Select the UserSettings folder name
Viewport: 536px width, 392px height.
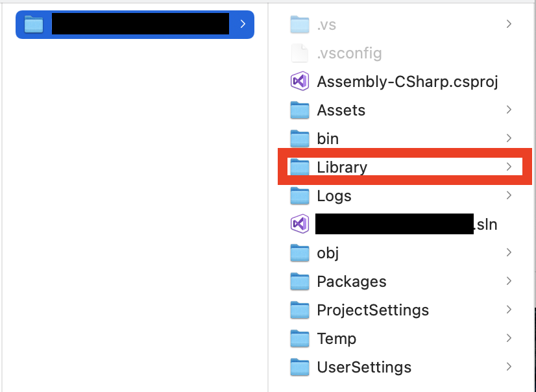(364, 367)
